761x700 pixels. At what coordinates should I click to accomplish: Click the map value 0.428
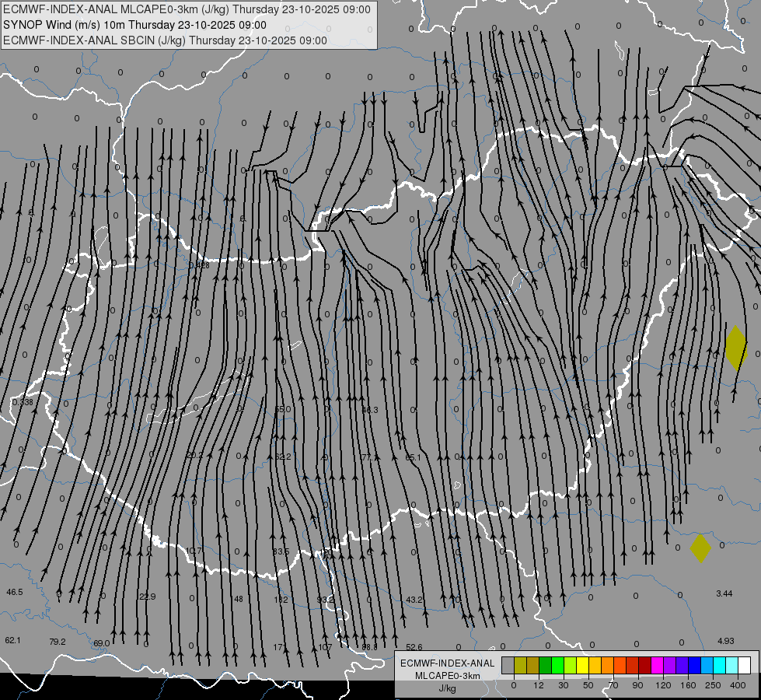[199, 265]
